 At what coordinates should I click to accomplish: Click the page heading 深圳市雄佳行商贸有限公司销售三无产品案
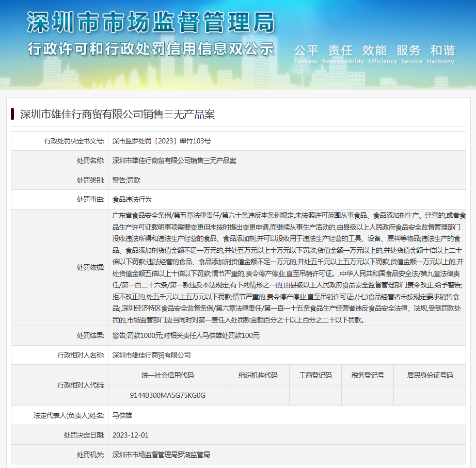118,114
